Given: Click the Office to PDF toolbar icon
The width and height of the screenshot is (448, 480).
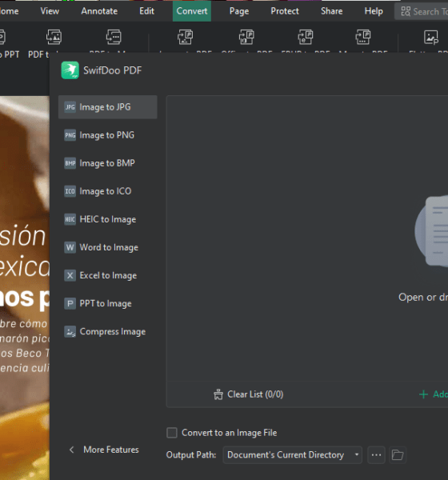Looking at the screenshot, I should click(246, 37).
